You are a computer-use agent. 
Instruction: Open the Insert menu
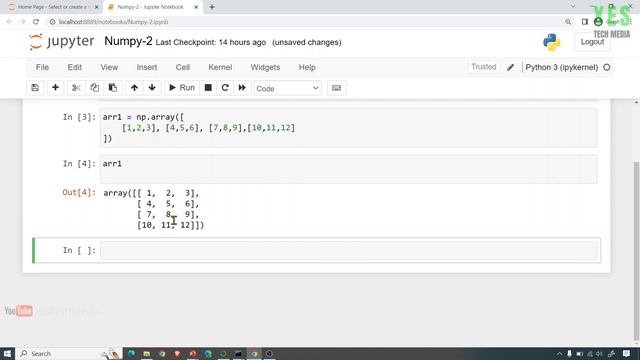pos(147,67)
